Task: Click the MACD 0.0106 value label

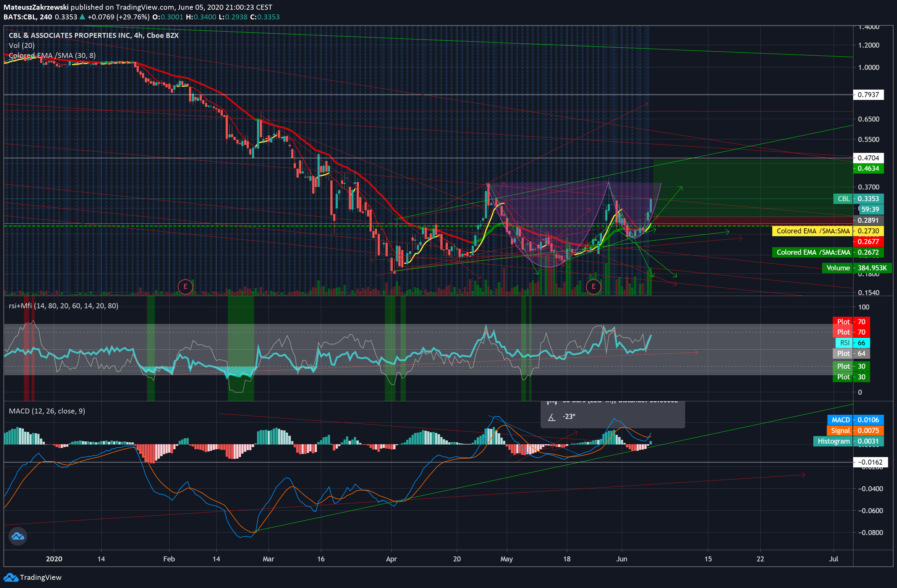Action: pyautogui.click(x=856, y=420)
